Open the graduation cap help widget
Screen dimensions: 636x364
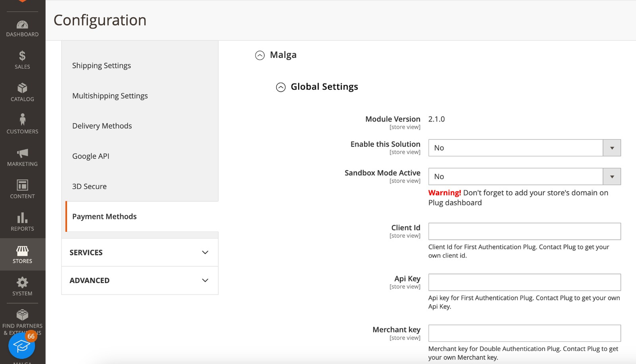pyautogui.click(x=21, y=346)
